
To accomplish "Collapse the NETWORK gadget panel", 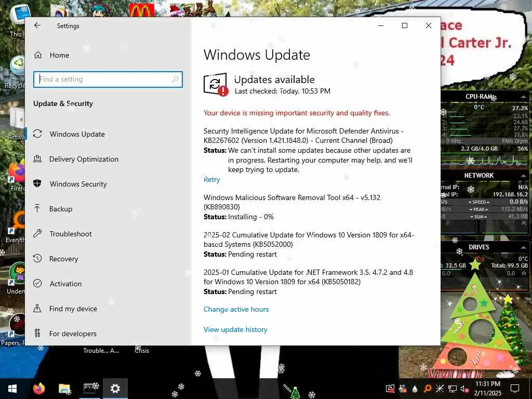I will (523, 176).
